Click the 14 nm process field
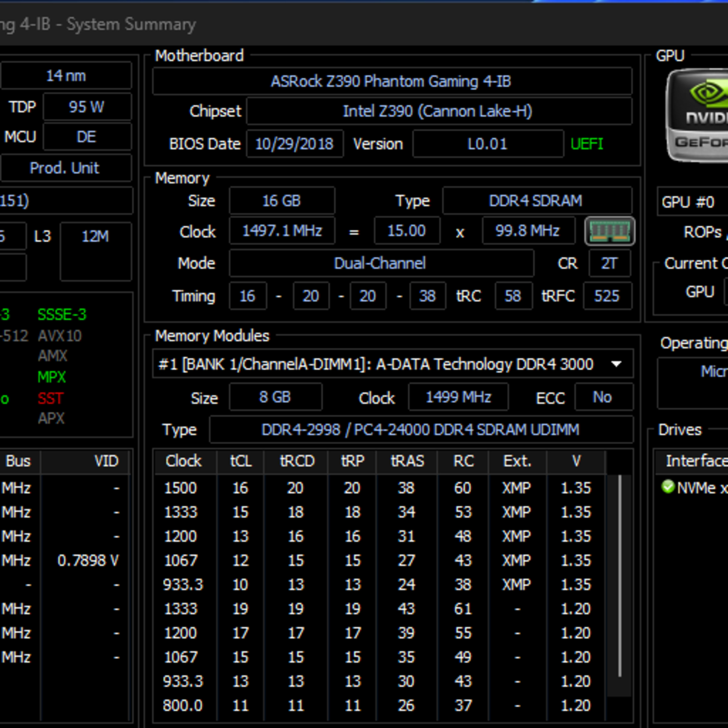The height and width of the screenshot is (728, 728). point(66,76)
